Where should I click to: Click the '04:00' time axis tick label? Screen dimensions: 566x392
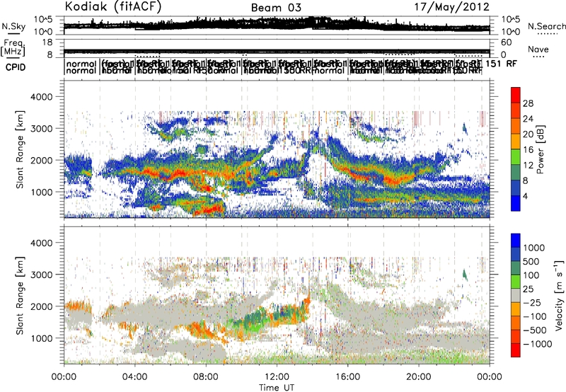click(x=135, y=377)
